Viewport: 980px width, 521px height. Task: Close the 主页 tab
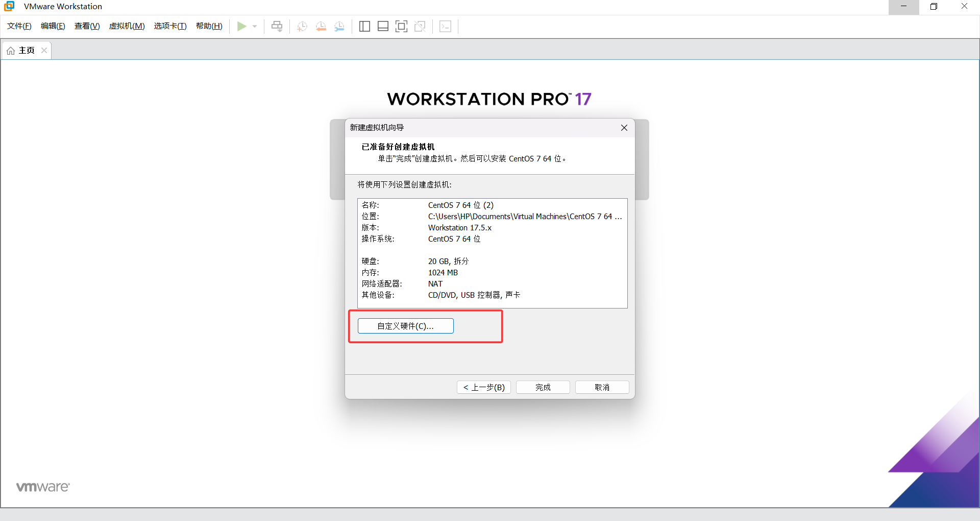[44, 50]
